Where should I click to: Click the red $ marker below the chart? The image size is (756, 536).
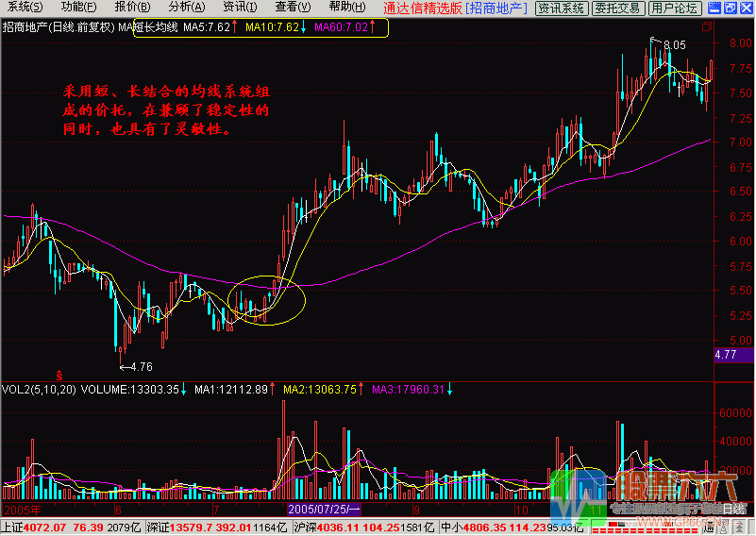click(60, 375)
